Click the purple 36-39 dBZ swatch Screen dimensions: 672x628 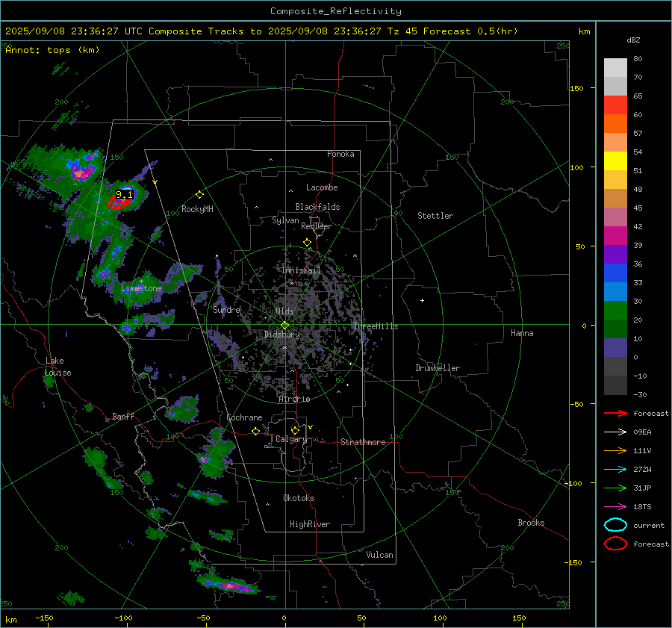click(x=615, y=254)
